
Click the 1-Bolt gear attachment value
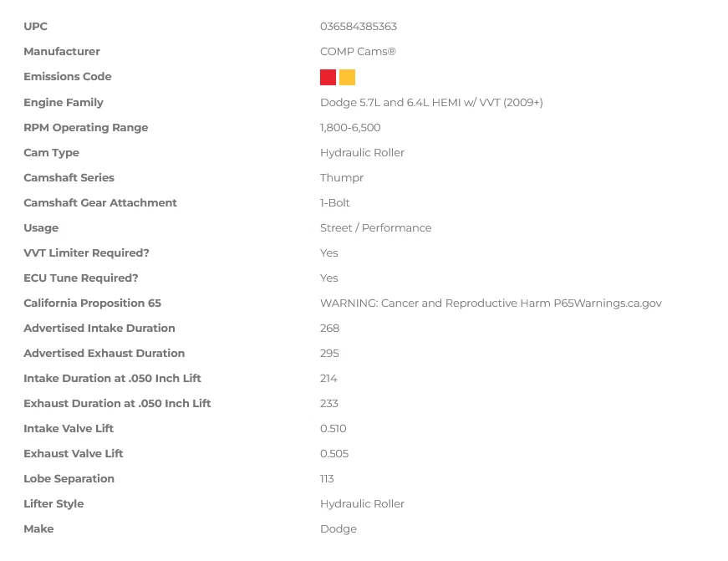pos(335,203)
